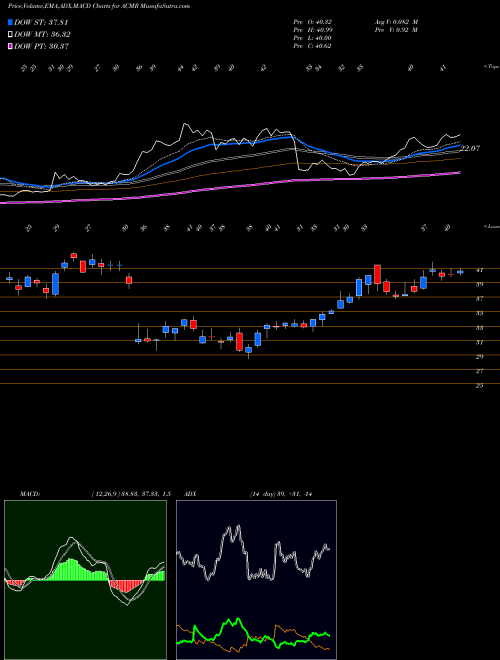This screenshot has height=660, width=500.
Task: Click the 'MACD:' panel heading
Action: (x=29, y=494)
